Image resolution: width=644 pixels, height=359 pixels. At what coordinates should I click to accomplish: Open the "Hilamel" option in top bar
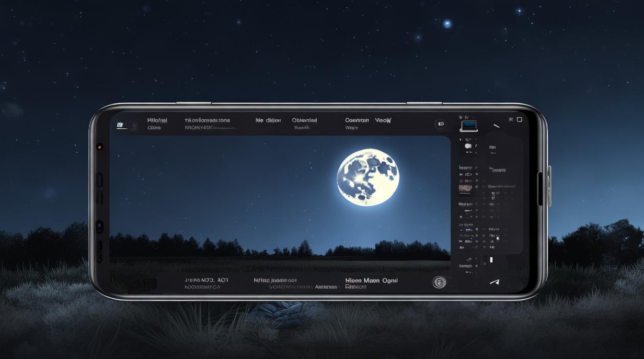(x=157, y=121)
